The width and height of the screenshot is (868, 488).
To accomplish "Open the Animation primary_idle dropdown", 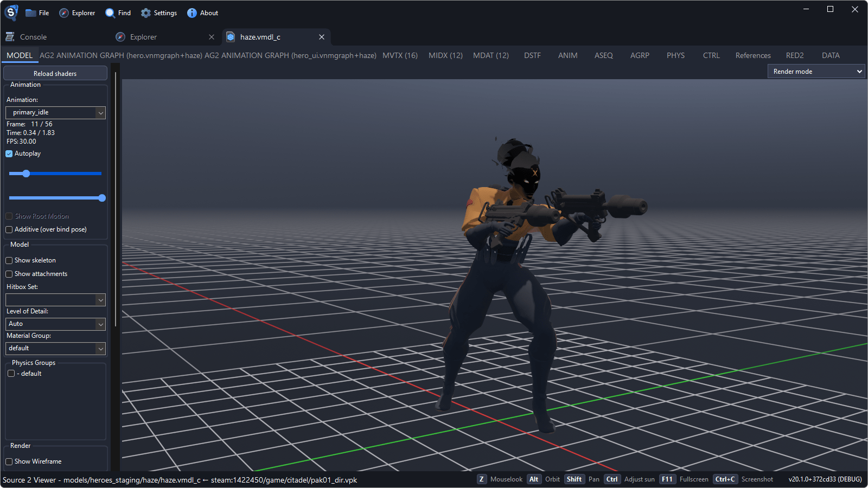I will click(55, 113).
